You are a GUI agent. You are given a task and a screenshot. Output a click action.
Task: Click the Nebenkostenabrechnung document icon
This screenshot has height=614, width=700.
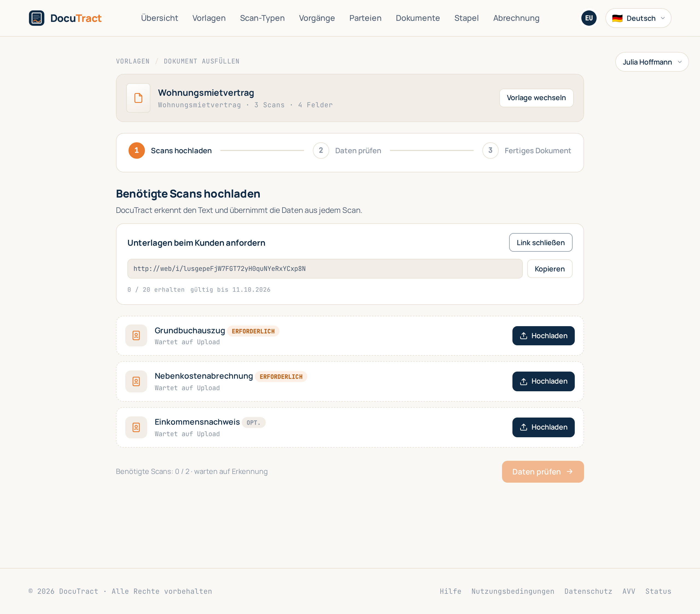click(x=136, y=381)
